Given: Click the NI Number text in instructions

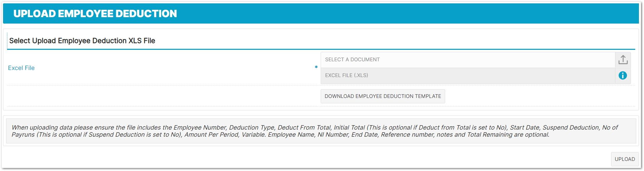Looking at the screenshot, I should 333,135.
